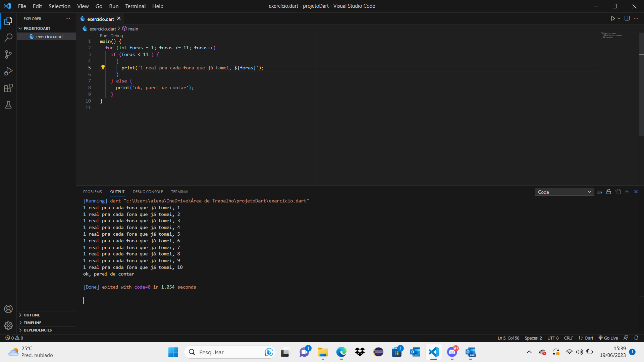Click the Search icon in sidebar

tap(8, 38)
